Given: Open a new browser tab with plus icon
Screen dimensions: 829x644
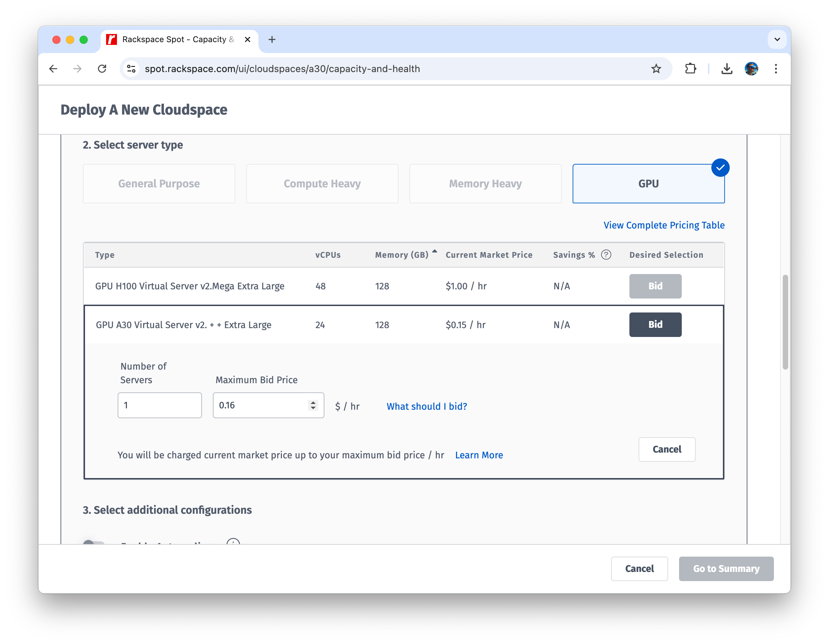Looking at the screenshot, I should click(x=272, y=39).
